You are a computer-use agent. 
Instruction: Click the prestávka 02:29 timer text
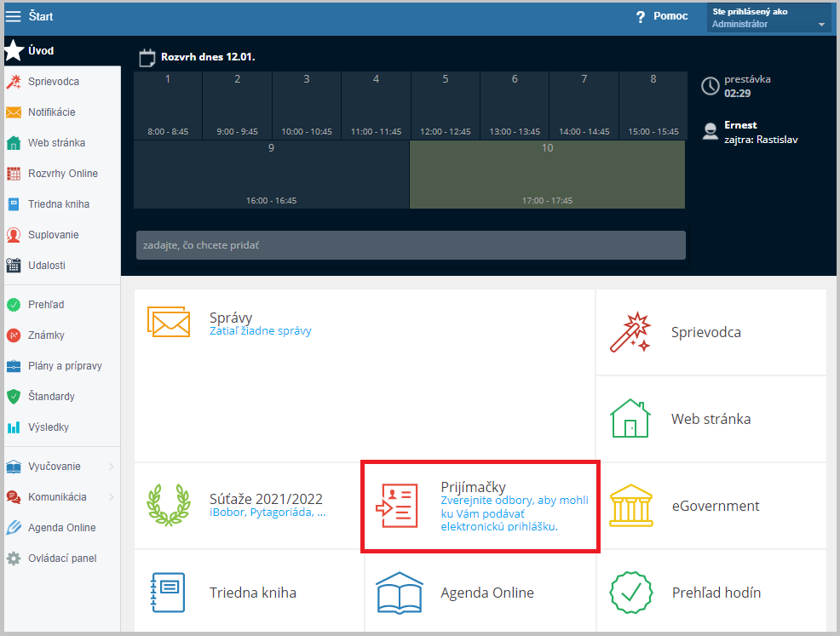click(x=747, y=86)
